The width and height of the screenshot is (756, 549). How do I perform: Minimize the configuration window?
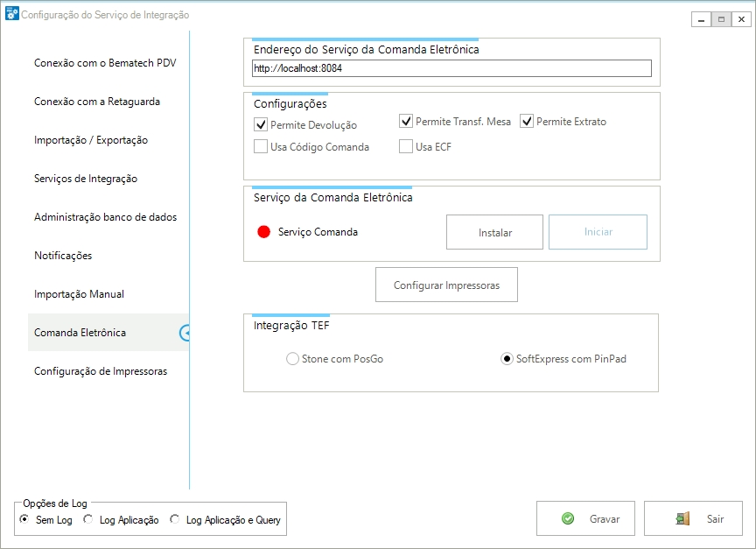click(x=701, y=19)
